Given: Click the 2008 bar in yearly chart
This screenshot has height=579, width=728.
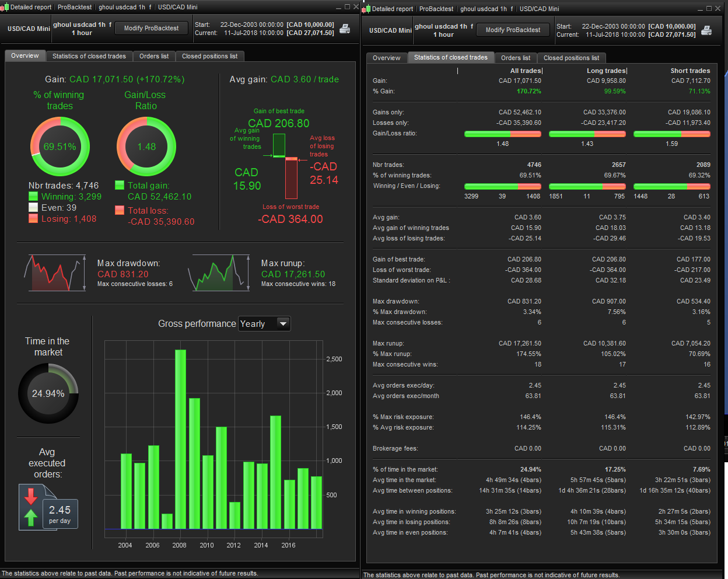Looking at the screenshot, I should (x=180, y=440).
